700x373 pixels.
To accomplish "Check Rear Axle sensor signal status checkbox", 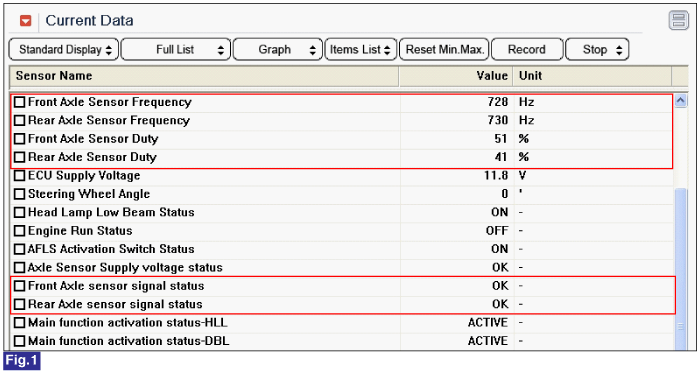I will [19, 304].
